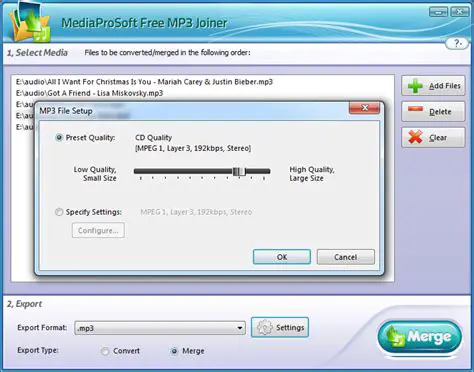Cancel the MP3 File Setup dialog
This screenshot has height=372, width=474.
click(x=346, y=257)
